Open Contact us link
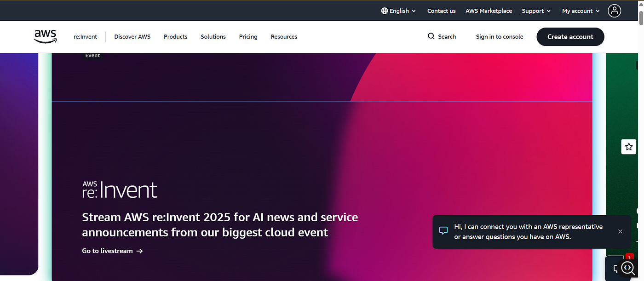Image resolution: width=644 pixels, height=281 pixels. pyautogui.click(x=442, y=11)
